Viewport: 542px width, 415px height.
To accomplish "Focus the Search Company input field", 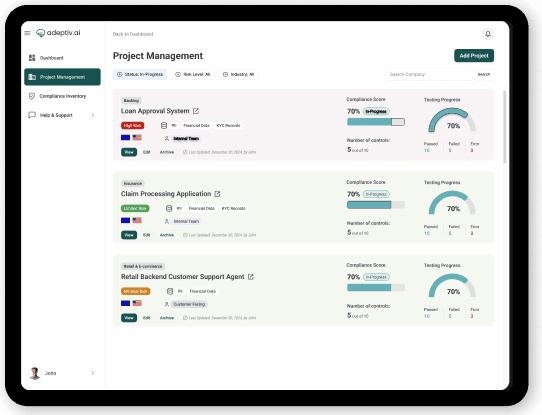I will [x=429, y=74].
